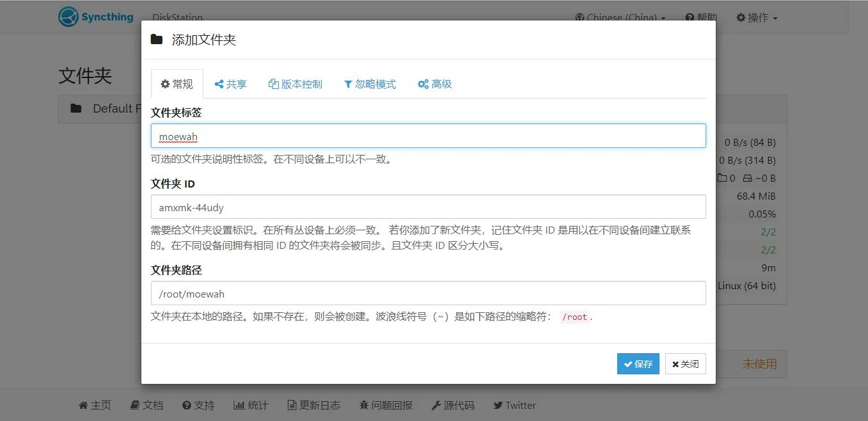The height and width of the screenshot is (421, 868).
Task: Switch to the 忽略模式 tab
Action: click(x=370, y=84)
